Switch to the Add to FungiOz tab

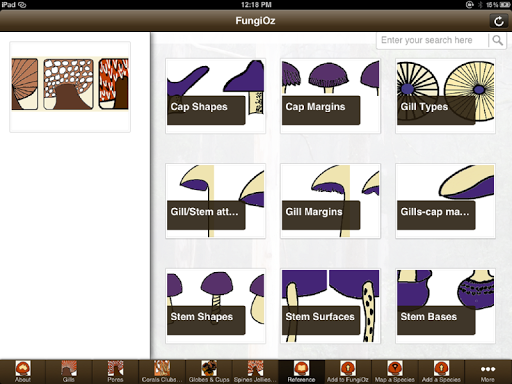(348, 372)
